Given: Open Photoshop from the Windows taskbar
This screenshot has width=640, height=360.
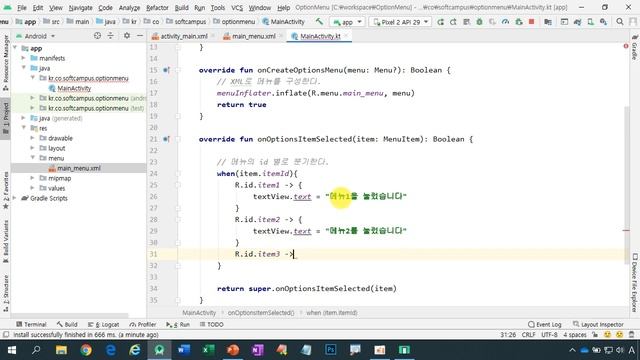Looking at the screenshot, I should (x=331, y=350).
